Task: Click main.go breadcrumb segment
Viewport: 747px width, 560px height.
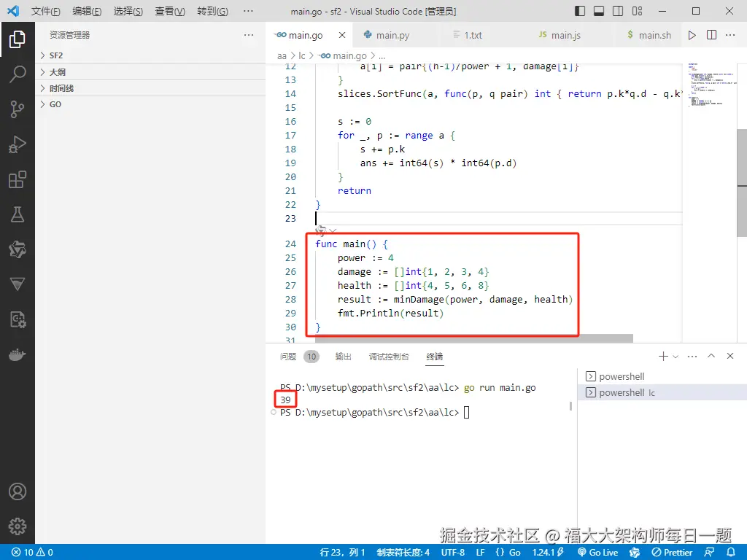Action: pos(343,55)
